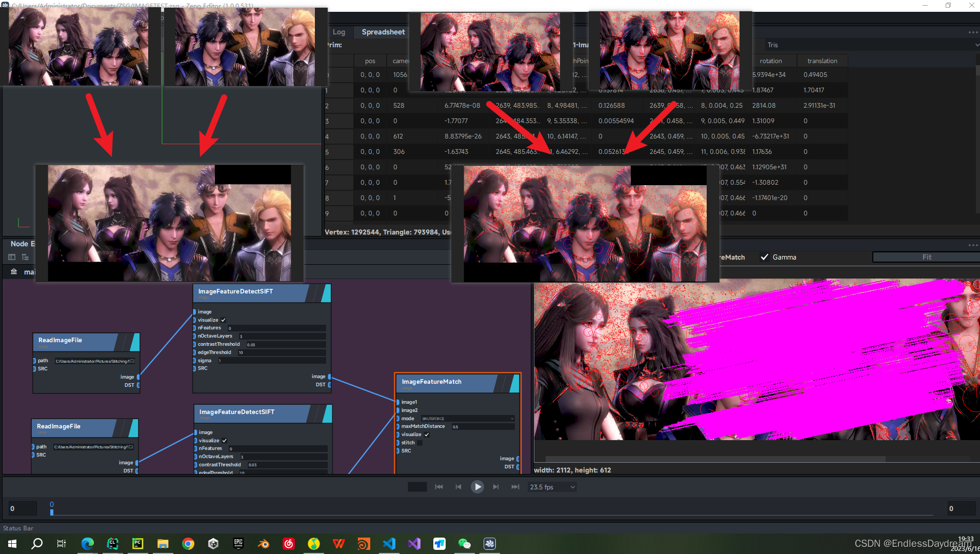Screen dimensions: 980x554
Task: Toggle visualize checkbox on lower ImageFeatureDetectSIFT node
Action: [x=225, y=441]
